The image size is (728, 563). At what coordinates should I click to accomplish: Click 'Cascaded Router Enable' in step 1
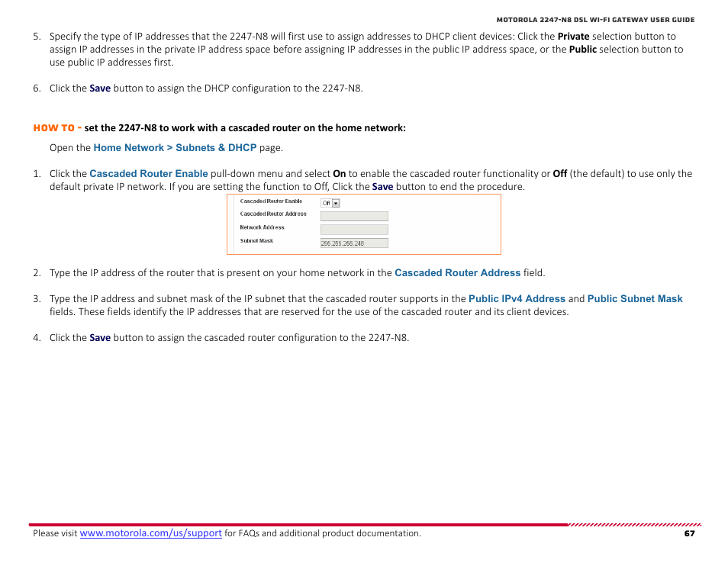[x=149, y=174]
